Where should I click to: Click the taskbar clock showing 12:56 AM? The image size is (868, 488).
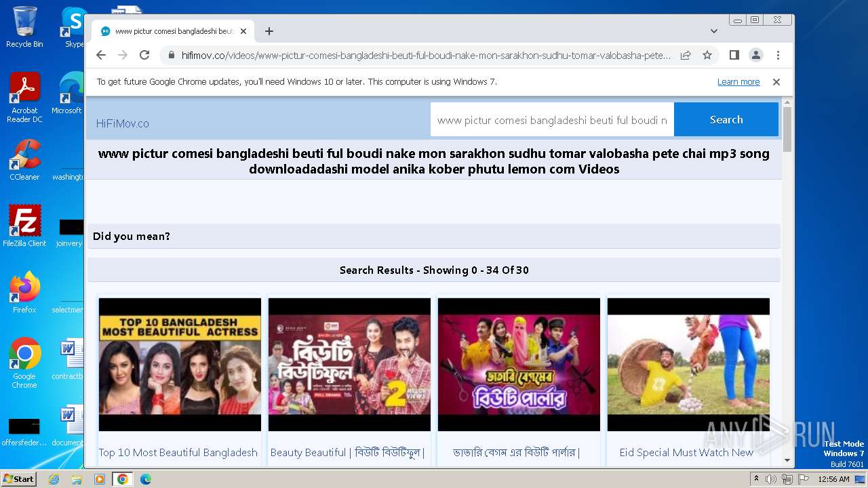833,479
